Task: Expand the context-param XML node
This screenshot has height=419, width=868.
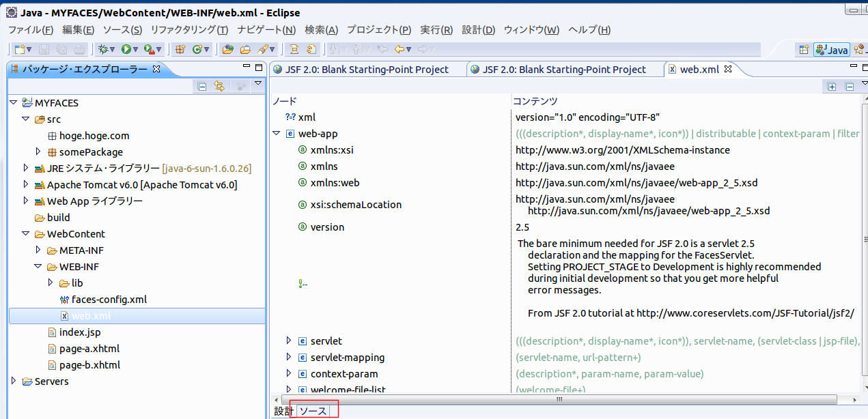Action: 289,373
